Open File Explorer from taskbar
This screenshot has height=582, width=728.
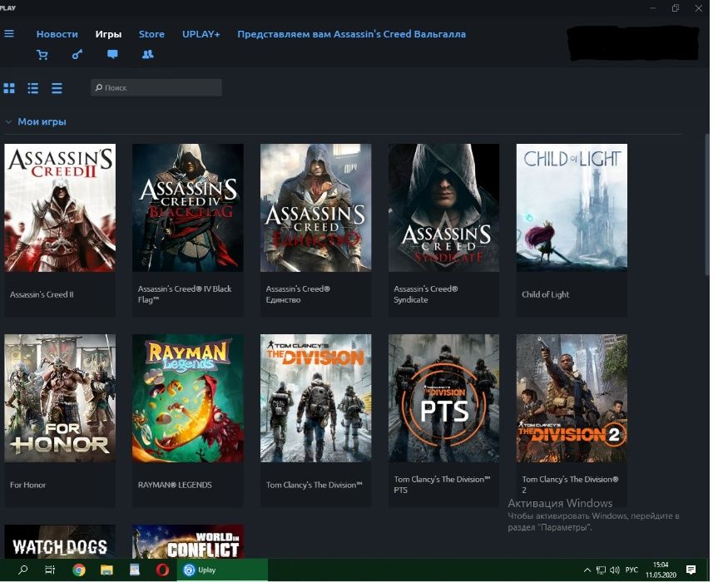tap(106, 570)
